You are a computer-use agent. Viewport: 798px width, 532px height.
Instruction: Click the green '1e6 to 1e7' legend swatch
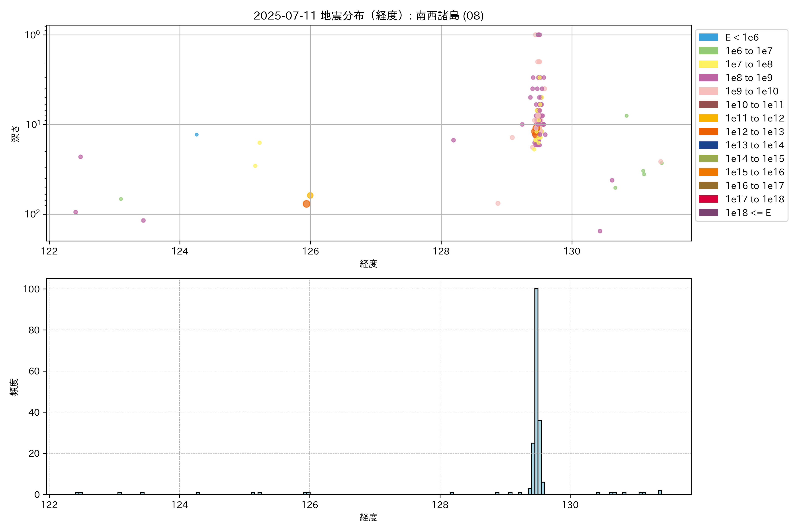click(708, 51)
